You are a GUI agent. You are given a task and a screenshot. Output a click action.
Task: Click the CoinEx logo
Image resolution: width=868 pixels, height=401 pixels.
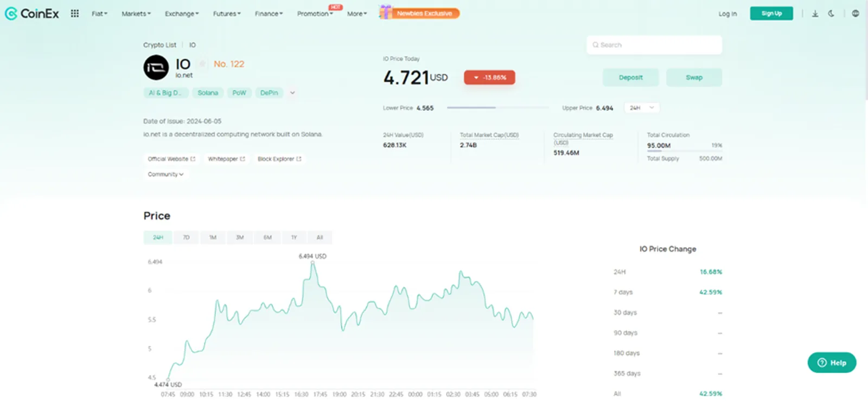coord(31,14)
